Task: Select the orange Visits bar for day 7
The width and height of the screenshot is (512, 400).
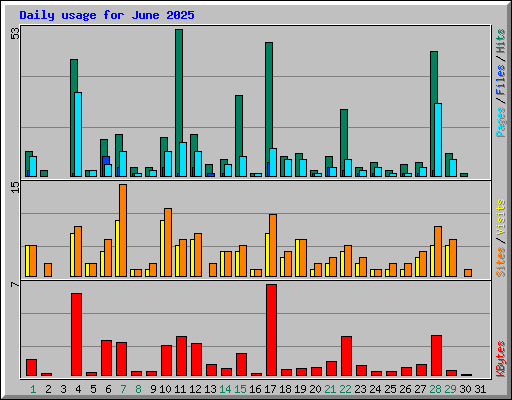Action: coord(123,230)
